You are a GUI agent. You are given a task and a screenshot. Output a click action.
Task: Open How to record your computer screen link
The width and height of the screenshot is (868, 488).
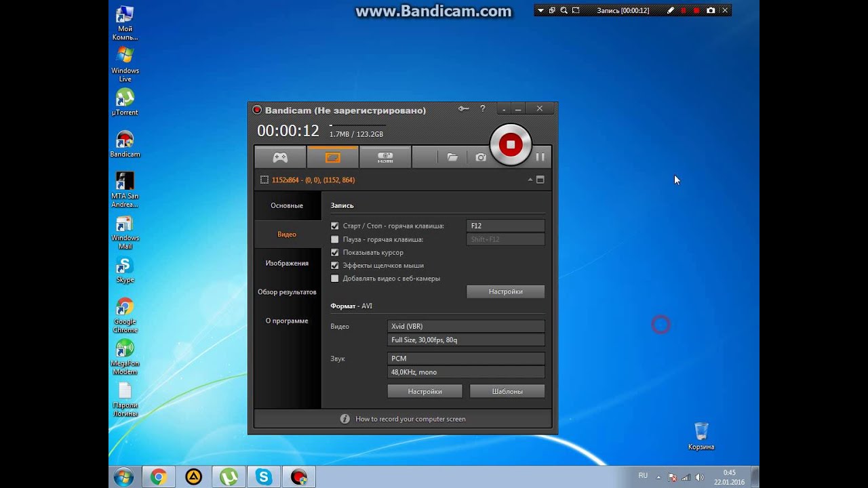tap(410, 419)
